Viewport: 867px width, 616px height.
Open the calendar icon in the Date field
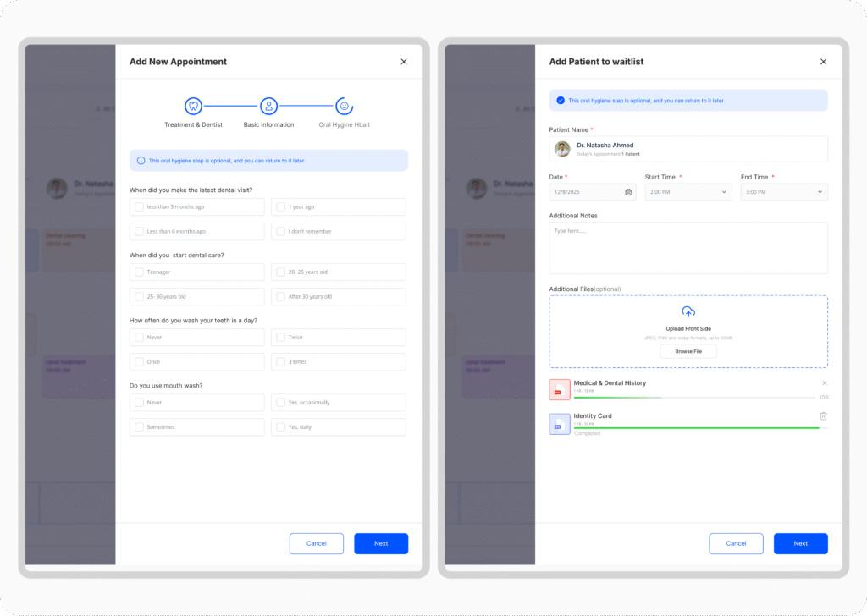(x=628, y=192)
